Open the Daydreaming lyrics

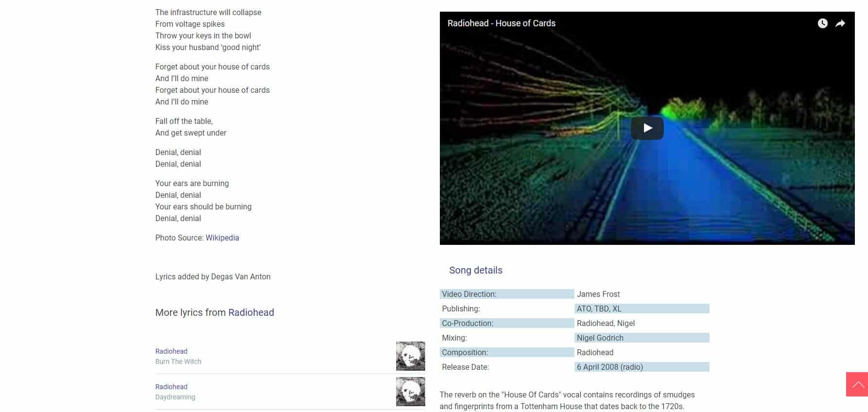[x=175, y=397]
